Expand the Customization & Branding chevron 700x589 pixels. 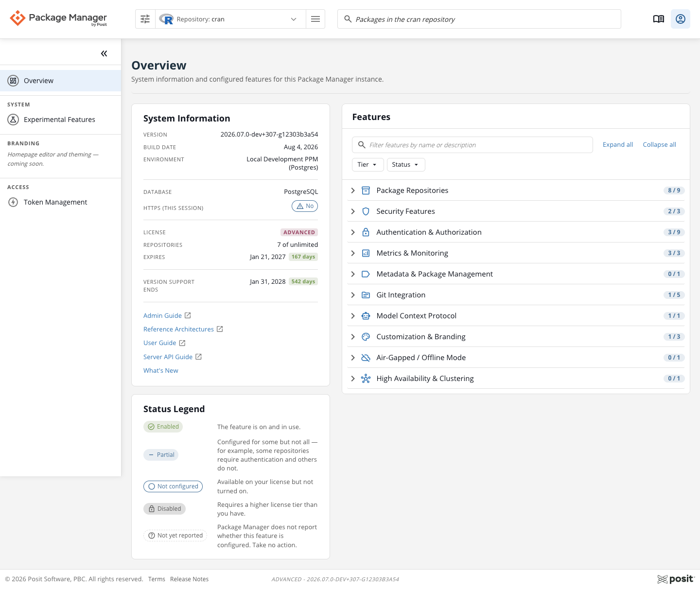coord(353,337)
